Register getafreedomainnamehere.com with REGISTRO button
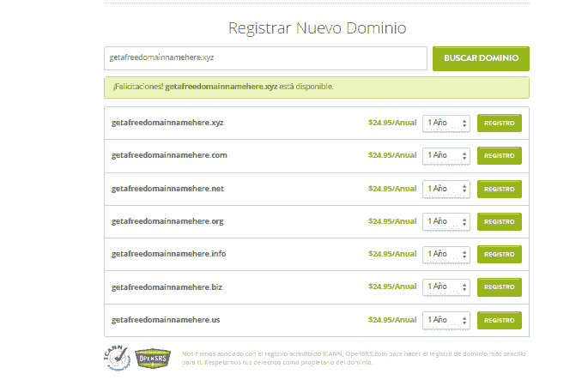The image size is (588, 380). 499,155
